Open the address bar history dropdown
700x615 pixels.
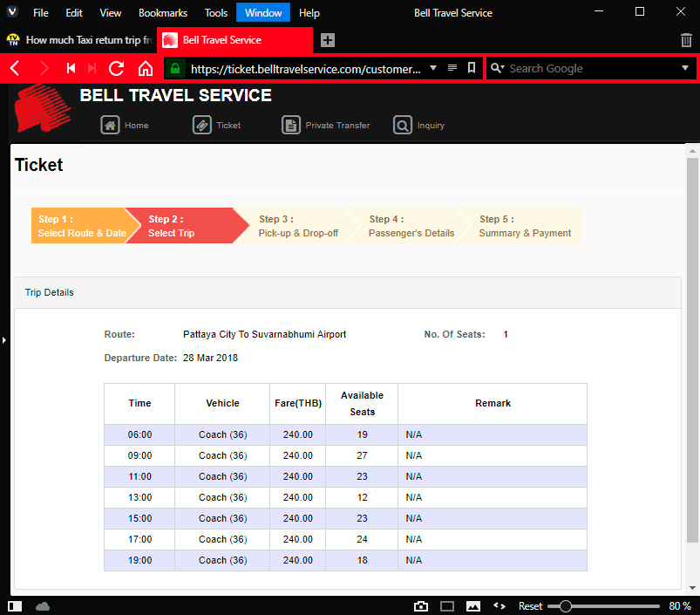coord(433,68)
